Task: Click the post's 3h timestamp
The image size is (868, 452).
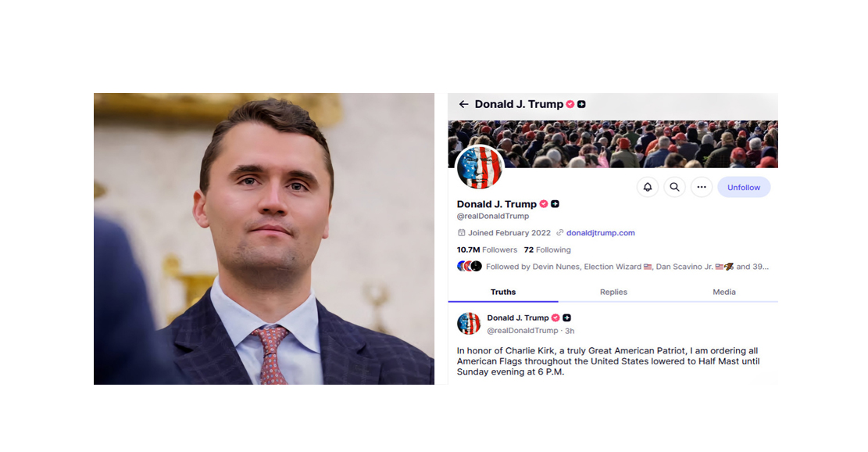Action: (569, 331)
